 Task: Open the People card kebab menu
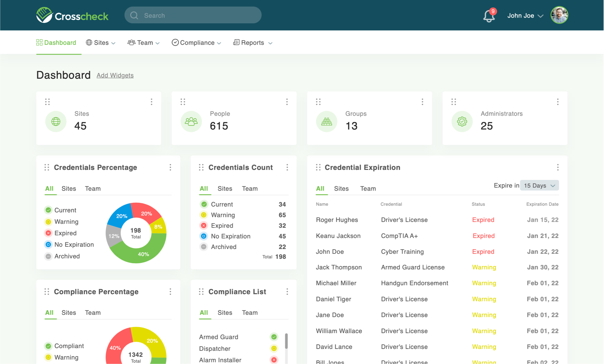click(287, 102)
